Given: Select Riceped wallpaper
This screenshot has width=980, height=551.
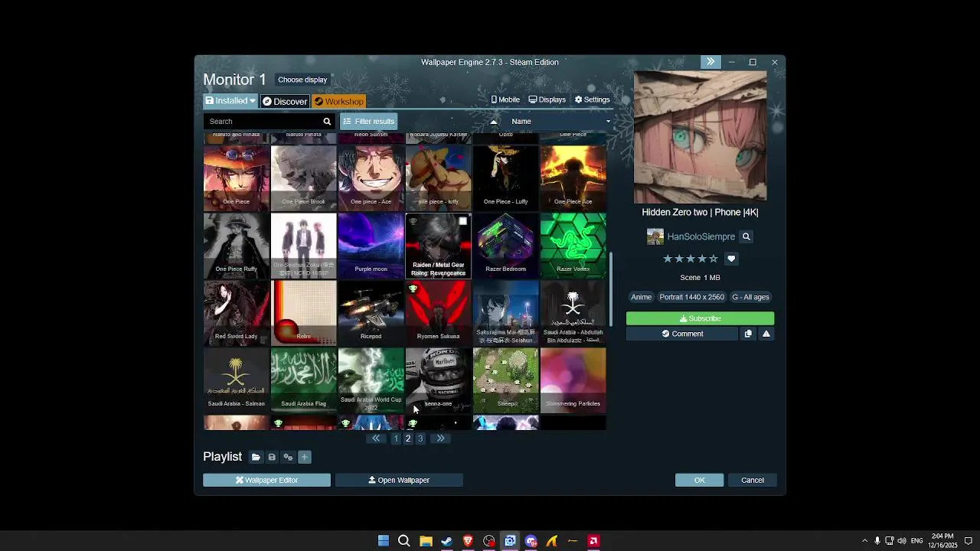Looking at the screenshot, I should 371,313.
